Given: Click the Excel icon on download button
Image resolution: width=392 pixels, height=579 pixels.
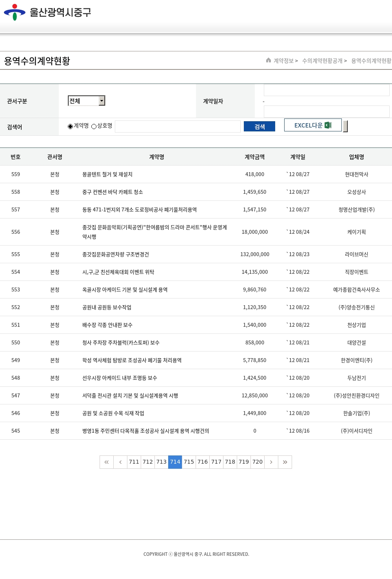Looking at the screenshot, I should click(328, 125).
